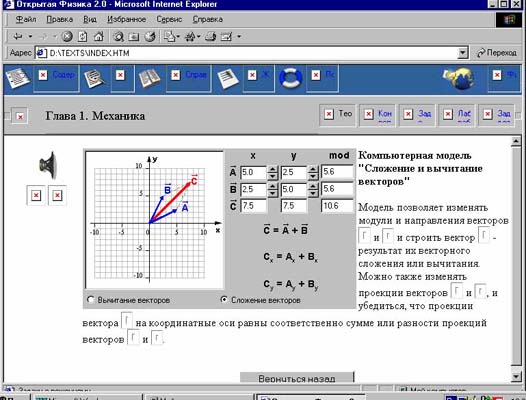Select the Сложение векторов radio button
The height and width of the screenshot is (400, 526).
[x=224, y=299]
